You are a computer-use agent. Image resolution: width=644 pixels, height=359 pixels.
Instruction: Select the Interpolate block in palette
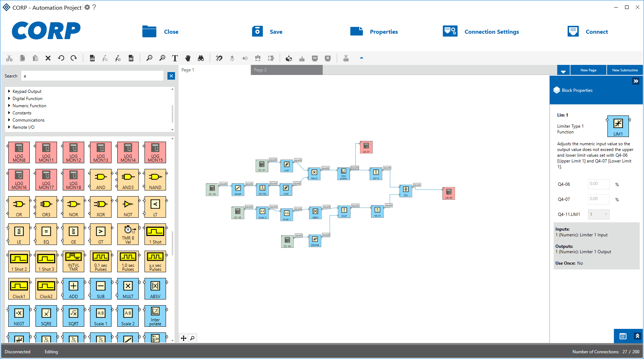tap(155, 316)
